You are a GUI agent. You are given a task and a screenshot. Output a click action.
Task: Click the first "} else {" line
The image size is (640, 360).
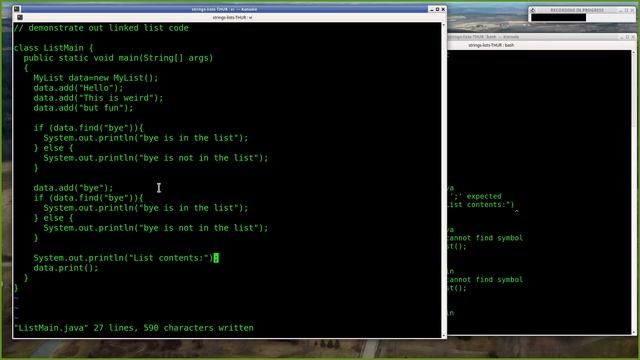click(53, 148)
